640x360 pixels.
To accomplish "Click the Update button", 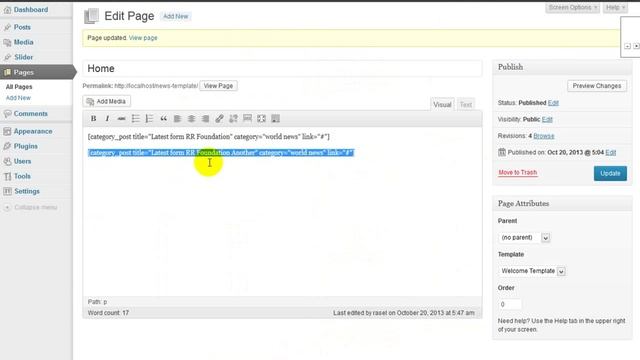I will point(610,173).
